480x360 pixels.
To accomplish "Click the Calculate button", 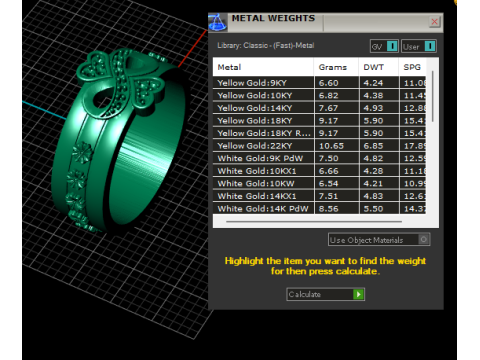I will click(x=325, y=294).
